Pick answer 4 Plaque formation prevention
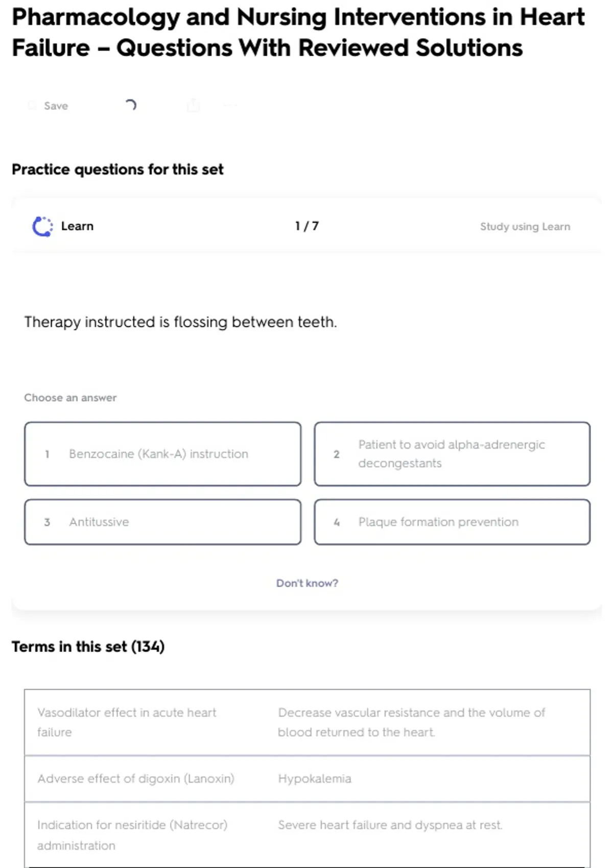613x868 pixels. coord(452,522)
